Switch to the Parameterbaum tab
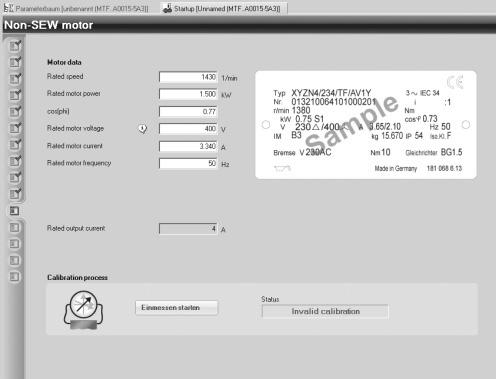Screen dimensions: 496x379 [76, 8]
